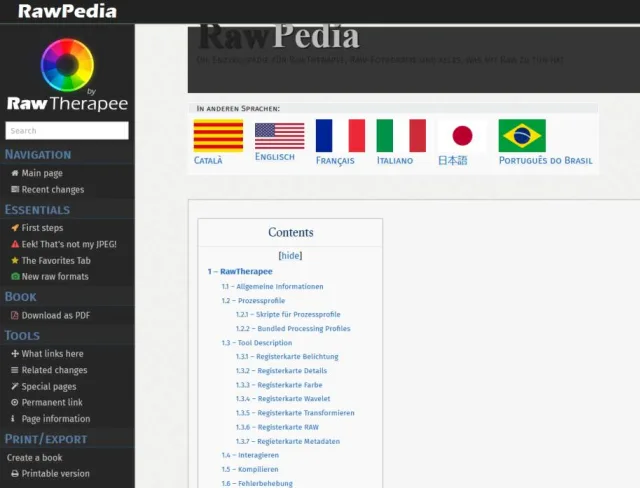This screenshot has height=488, width=640.
Task: Open The Favorites Tab article
Action: pyautogui.click(x=56, y=260)
